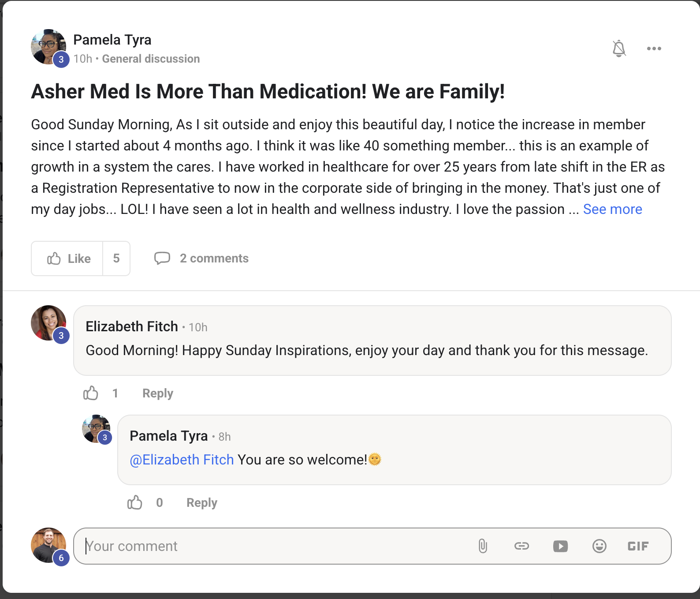Click Elizabeth Fitch's comment avatar
Screen dimensions: 700x599
(x=48, y=323)
